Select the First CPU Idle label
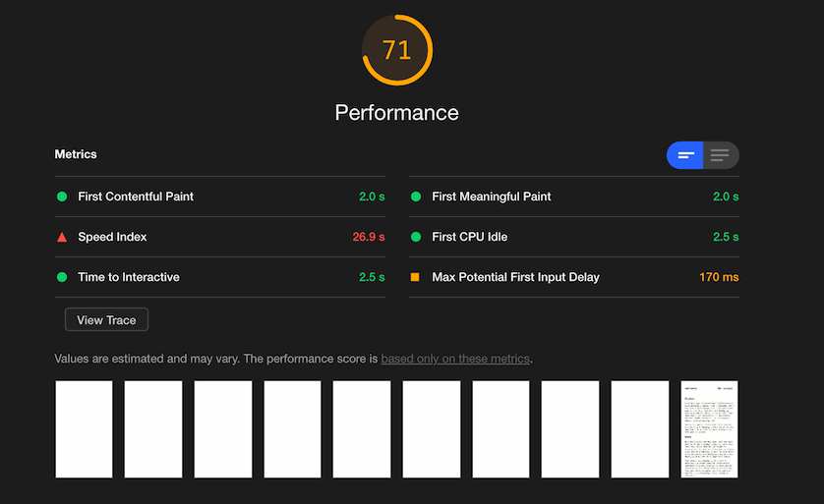 (470, 237)
